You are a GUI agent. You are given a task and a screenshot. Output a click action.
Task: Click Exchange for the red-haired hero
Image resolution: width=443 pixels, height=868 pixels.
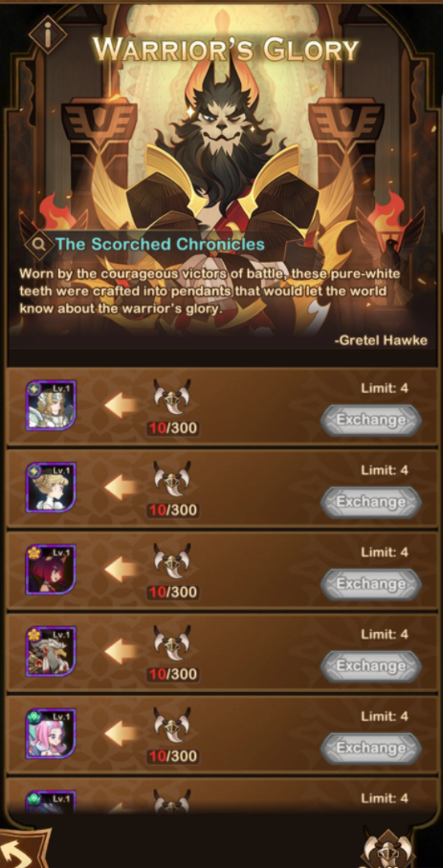point(371,584)
